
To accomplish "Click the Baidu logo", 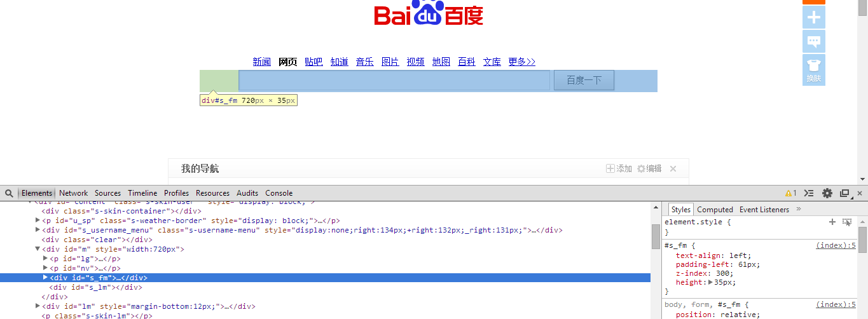I will coord(429,14).
